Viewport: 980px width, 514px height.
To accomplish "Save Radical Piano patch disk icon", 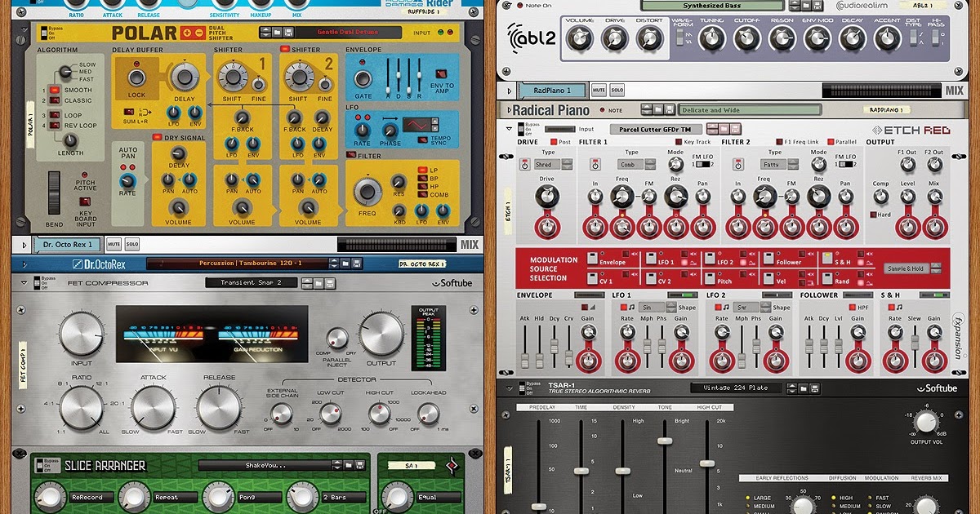I will [x=669, y=109].
